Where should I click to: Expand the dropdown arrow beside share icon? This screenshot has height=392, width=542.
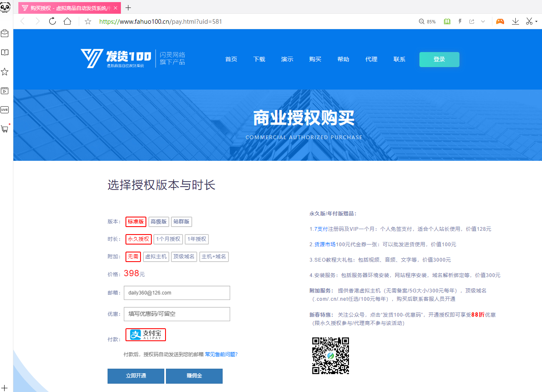pyautogui.click(x=483, y=21)
